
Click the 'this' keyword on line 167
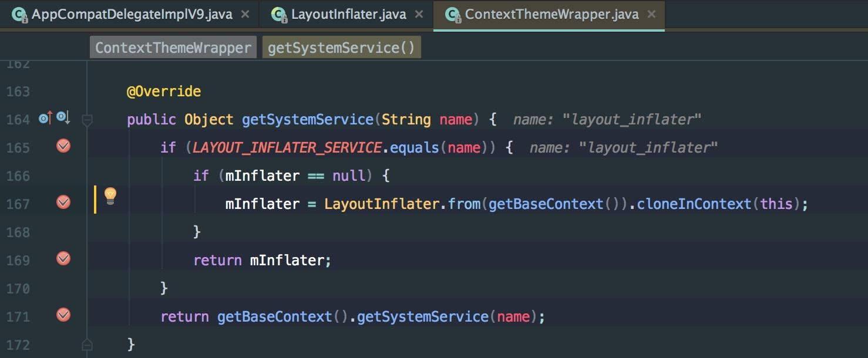[x=776, y=204]
